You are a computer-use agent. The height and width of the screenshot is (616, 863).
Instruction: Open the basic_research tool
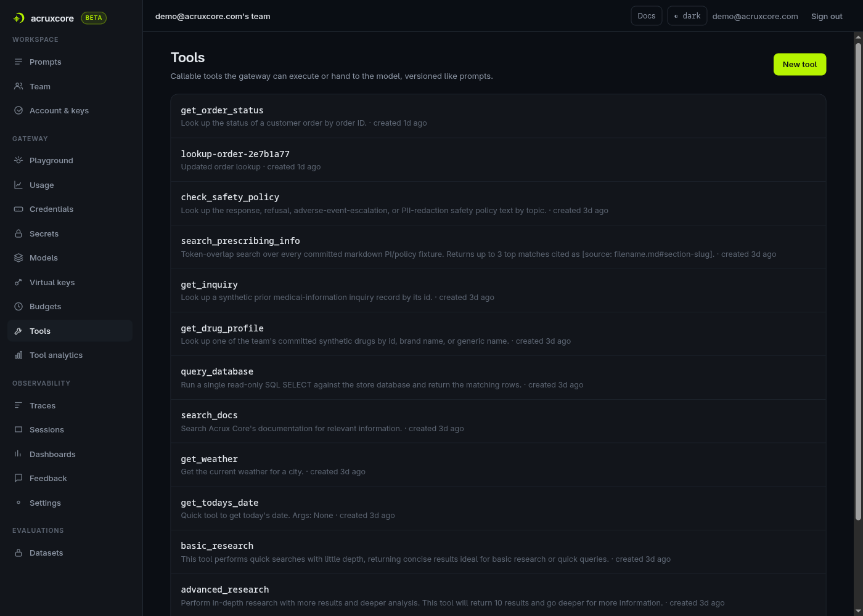click(498, 552)
